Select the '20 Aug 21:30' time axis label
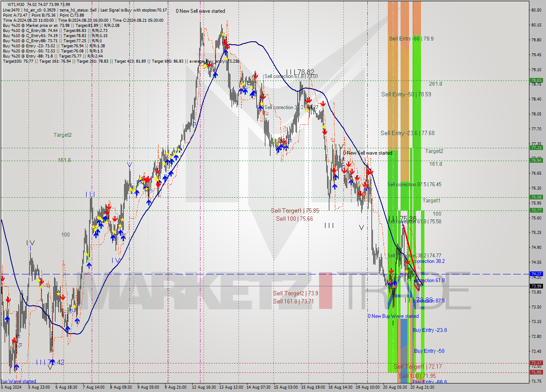Image resolution: width=546 pixels, height=392 pixels. click(x=422, y=388)
